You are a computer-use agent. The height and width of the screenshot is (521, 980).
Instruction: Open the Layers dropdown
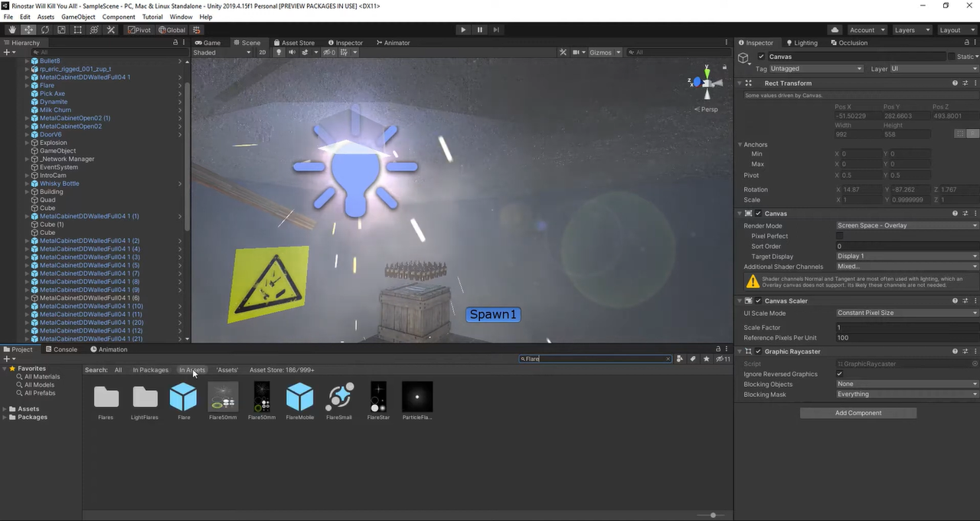911,30
